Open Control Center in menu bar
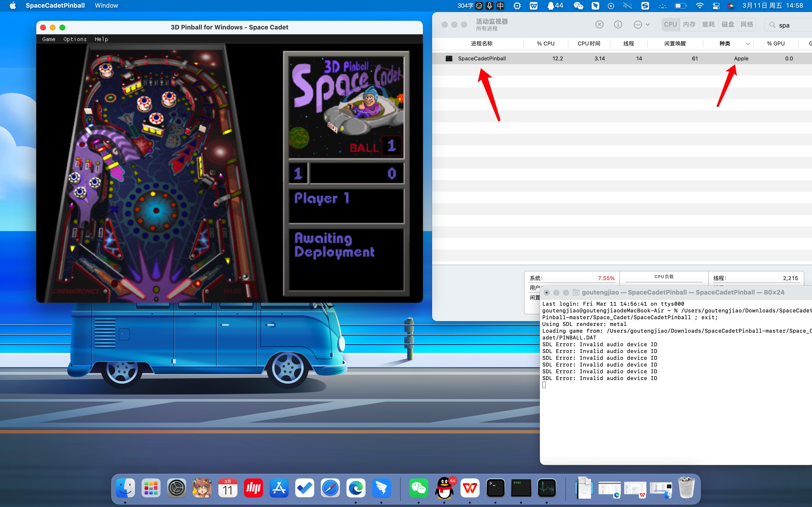The height and width of the screenshot is (507, 812). pyautogui.click(x=716, y=6)
